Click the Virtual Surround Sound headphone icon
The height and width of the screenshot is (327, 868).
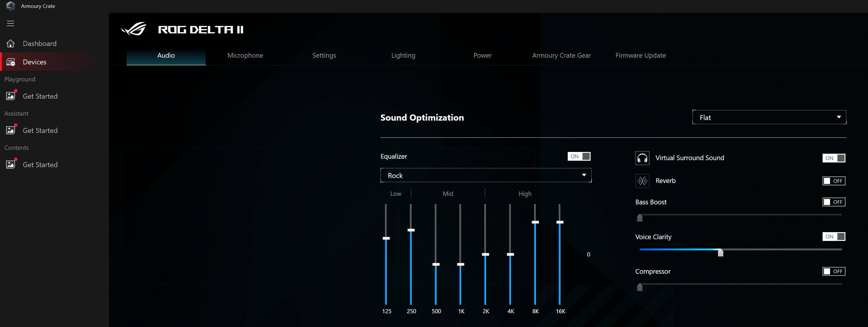pyautogui.click(x=642, y=158)
